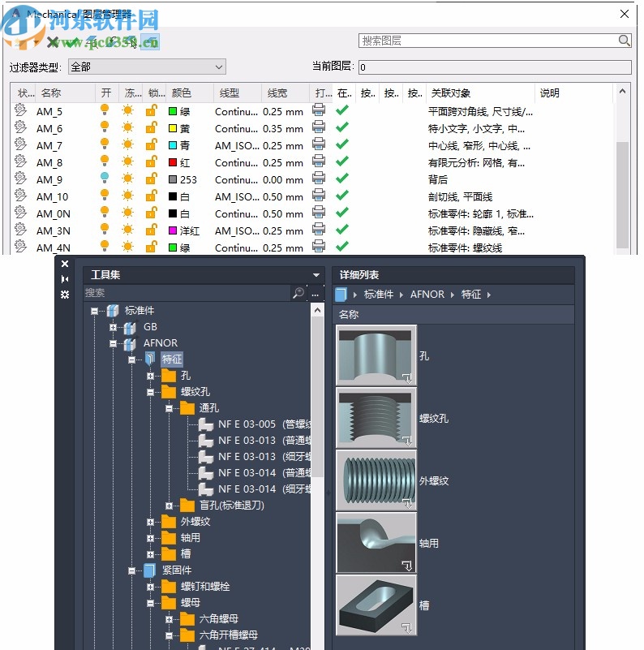Open the 槽 slot thumbnail

pos(376,605)
